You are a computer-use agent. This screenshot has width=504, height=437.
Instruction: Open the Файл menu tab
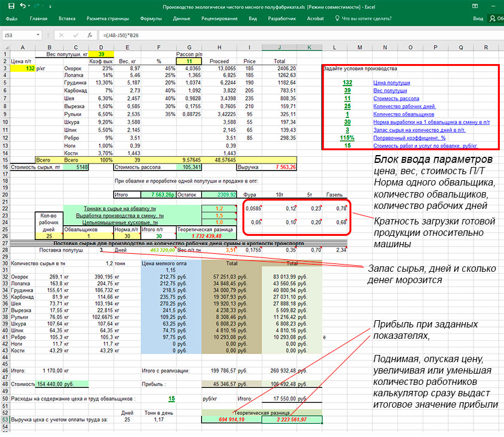[x=11, y=19]
